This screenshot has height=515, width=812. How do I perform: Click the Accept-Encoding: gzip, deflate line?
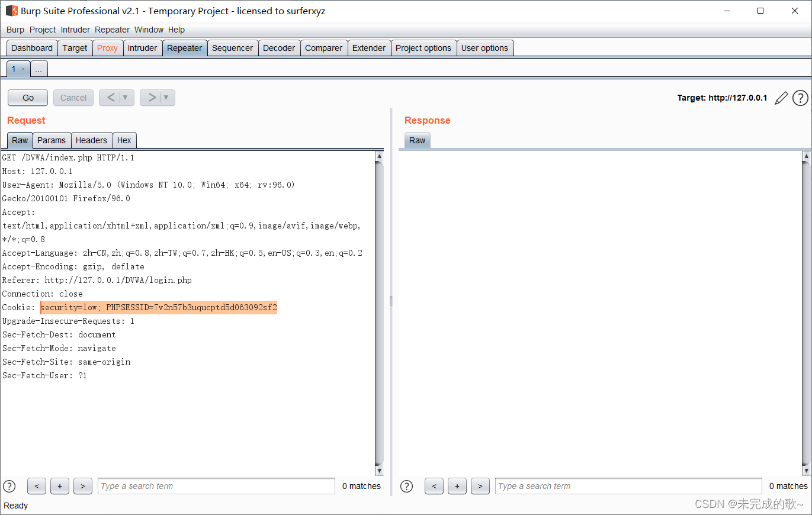73,266
